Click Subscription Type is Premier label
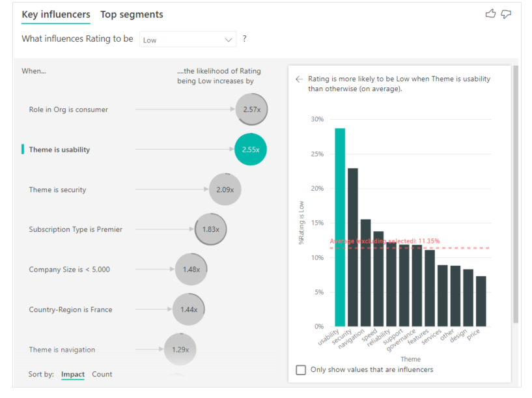The width and height of the screenshot is (532, 398). click(76, 229)
